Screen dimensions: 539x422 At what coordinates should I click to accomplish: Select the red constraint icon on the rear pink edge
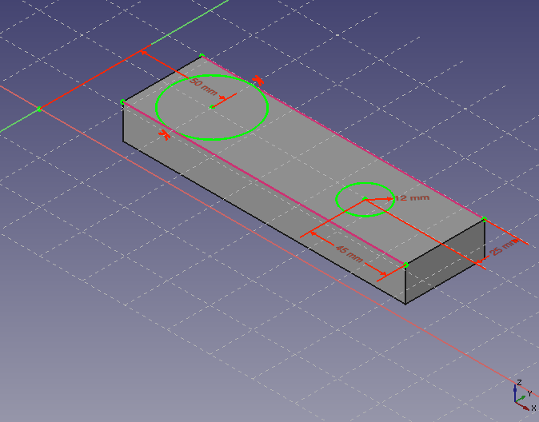click(258, 81)
